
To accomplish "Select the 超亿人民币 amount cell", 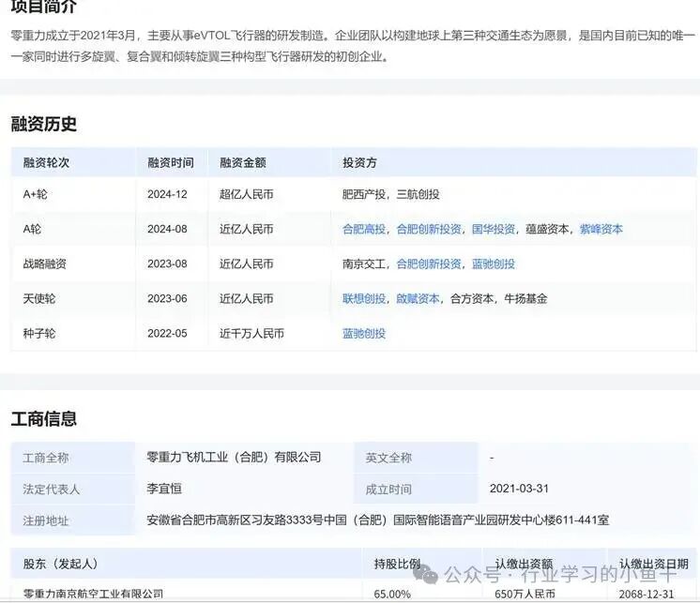I will tap(247, 194).
